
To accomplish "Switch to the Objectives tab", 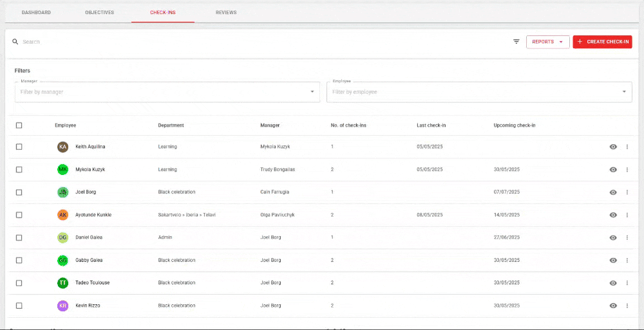I will pyautogui.click(x=99, y=12).
